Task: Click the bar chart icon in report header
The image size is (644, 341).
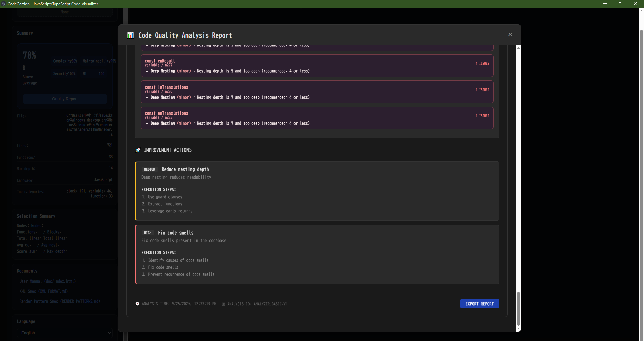Action: tap(130, 35)
